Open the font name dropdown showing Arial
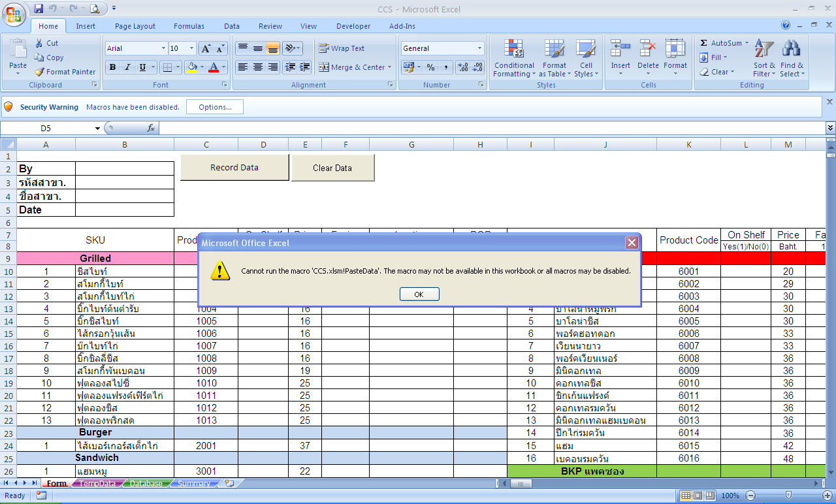This screenshot has width=836, height=504. tap(163, 48)
